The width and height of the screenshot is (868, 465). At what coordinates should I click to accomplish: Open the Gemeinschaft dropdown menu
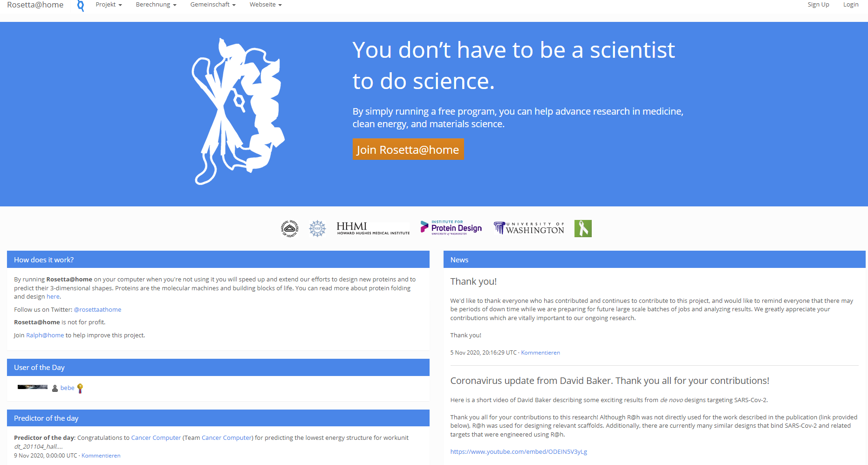(x=213, y=5)
